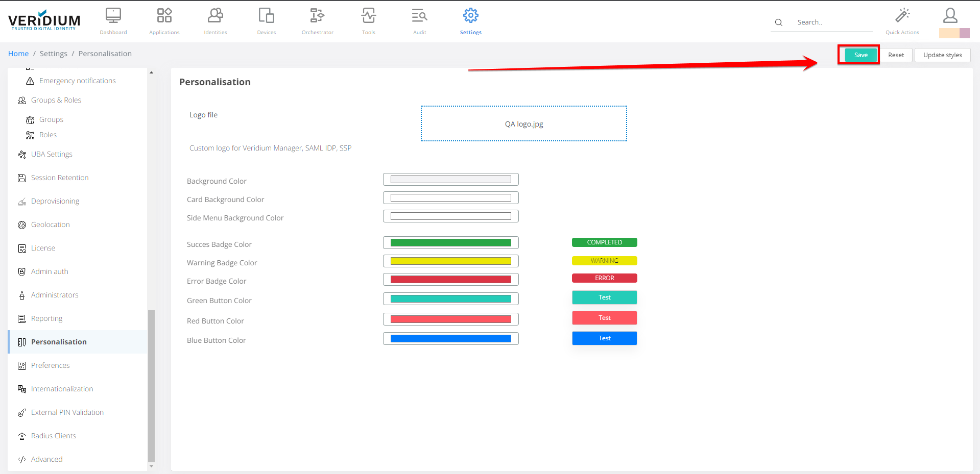Image resolution: width=980 pixels, height=474 pixels.
Task: Select Groups & Roles in sidebar
Action: point(56,100)
